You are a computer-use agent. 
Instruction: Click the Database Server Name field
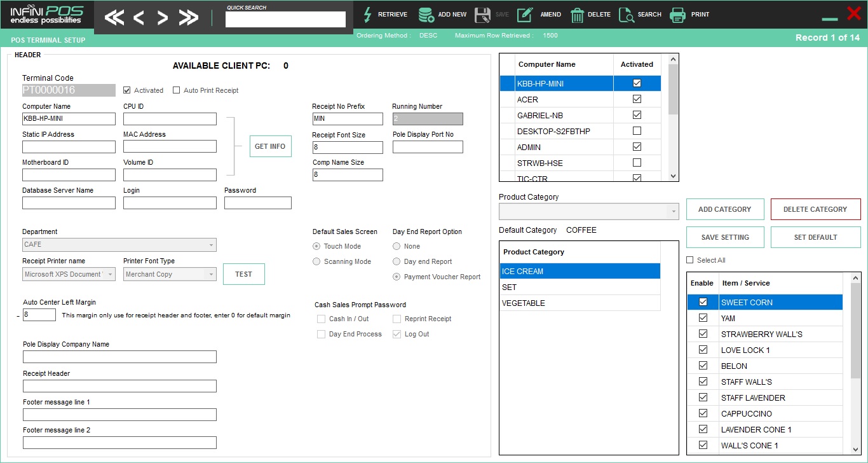(x=69, y=203)
